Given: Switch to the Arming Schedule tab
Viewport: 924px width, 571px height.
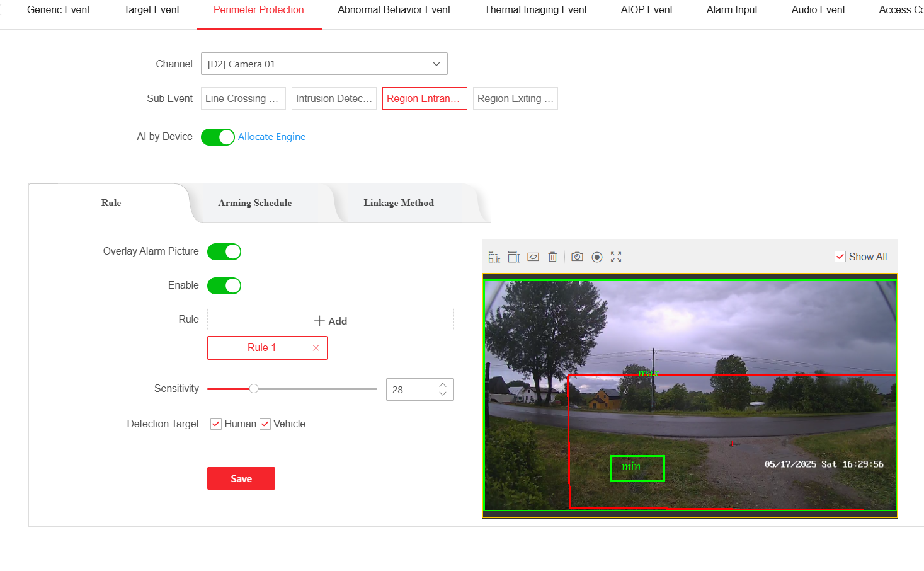Looking at the screenshot, I should 255,203.
